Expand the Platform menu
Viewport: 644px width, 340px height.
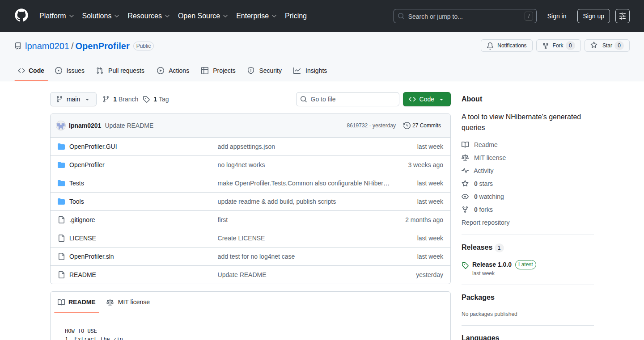click(56, 16)
